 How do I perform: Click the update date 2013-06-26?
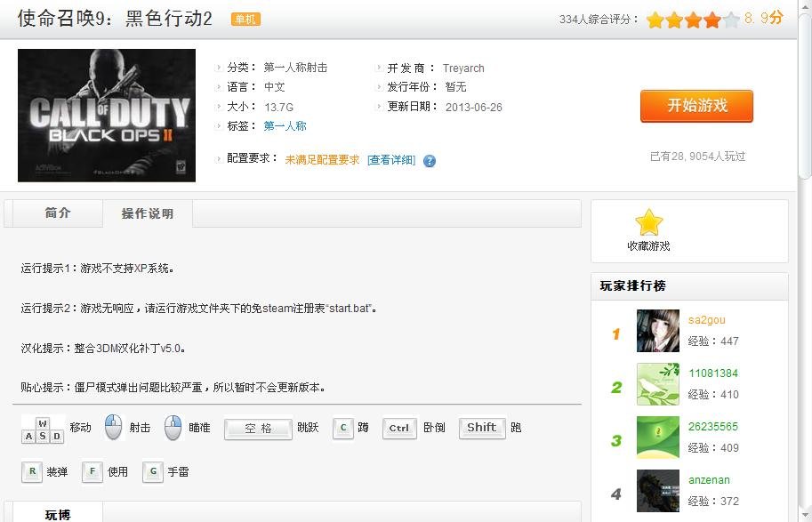pos(474,108)
